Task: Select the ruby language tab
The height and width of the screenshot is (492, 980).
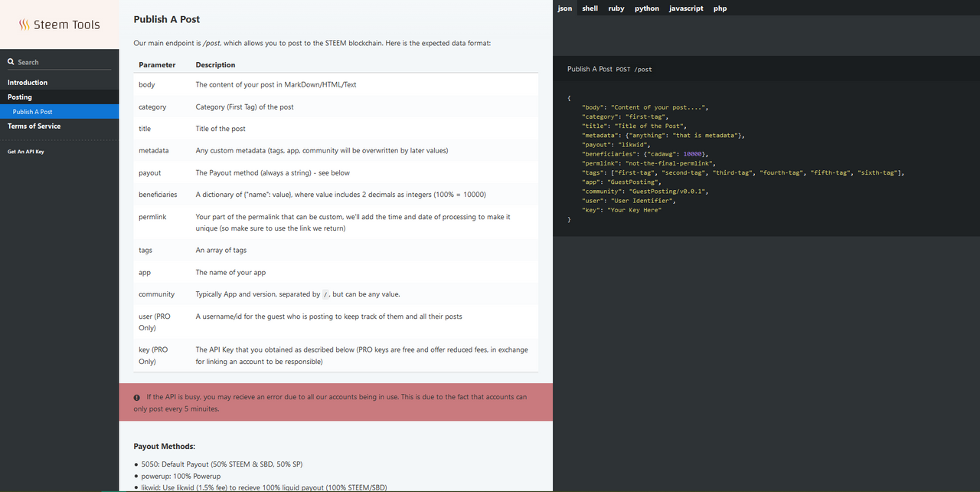Action: (x=616, y=8)
